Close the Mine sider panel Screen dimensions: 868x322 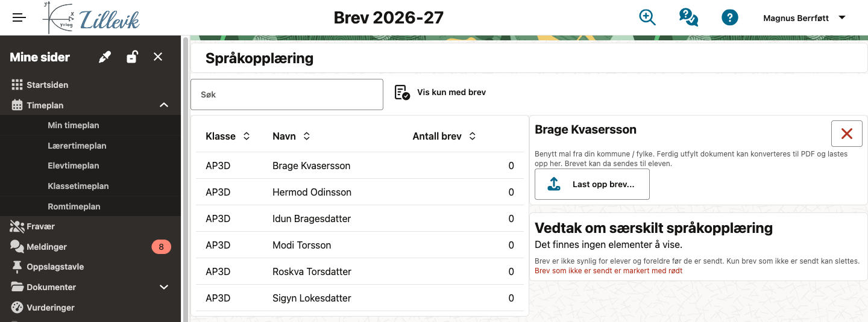click(x=158, y=57)
